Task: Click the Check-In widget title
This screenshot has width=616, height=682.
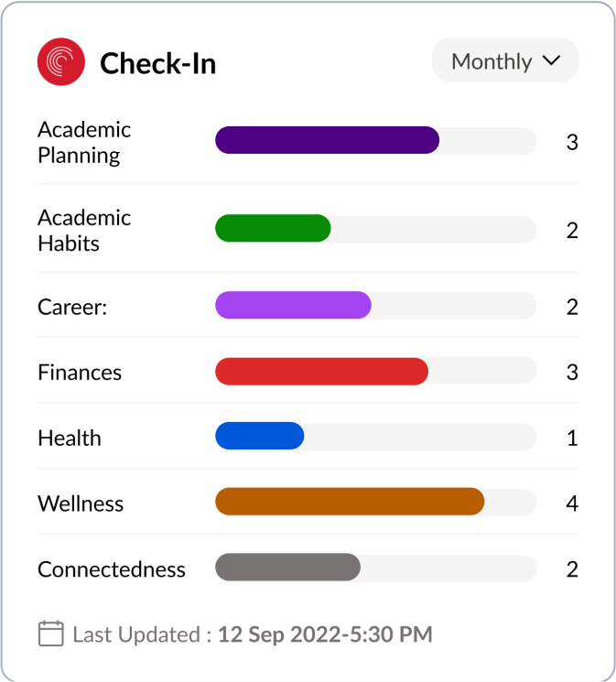Action: [158, 63]
